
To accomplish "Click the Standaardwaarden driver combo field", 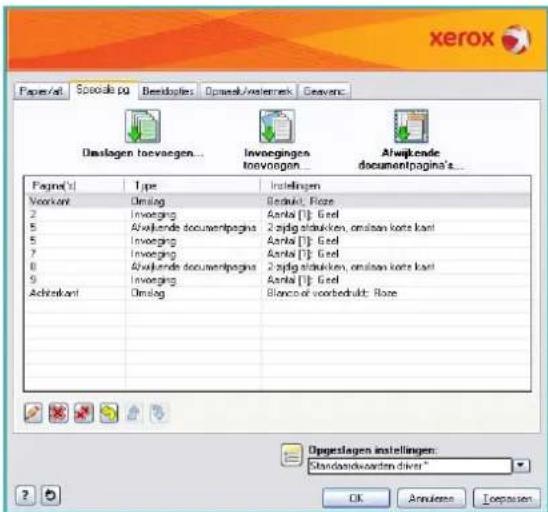I will pyautogui.click(x=410, y=466).
